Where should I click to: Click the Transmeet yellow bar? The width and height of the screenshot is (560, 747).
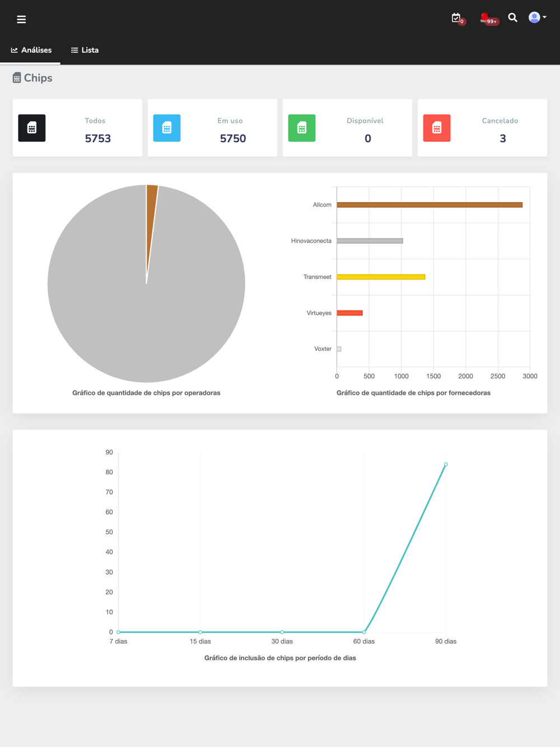click(381, 277)
